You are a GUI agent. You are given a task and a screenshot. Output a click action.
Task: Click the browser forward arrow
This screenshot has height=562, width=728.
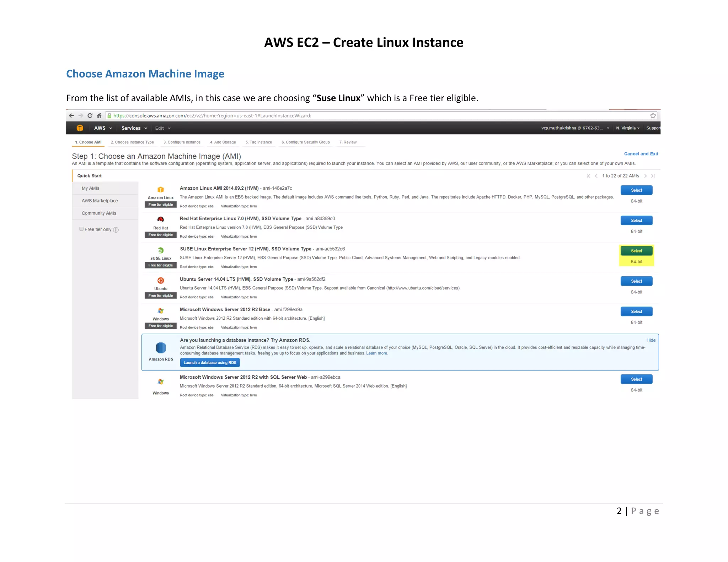point(81,115)
